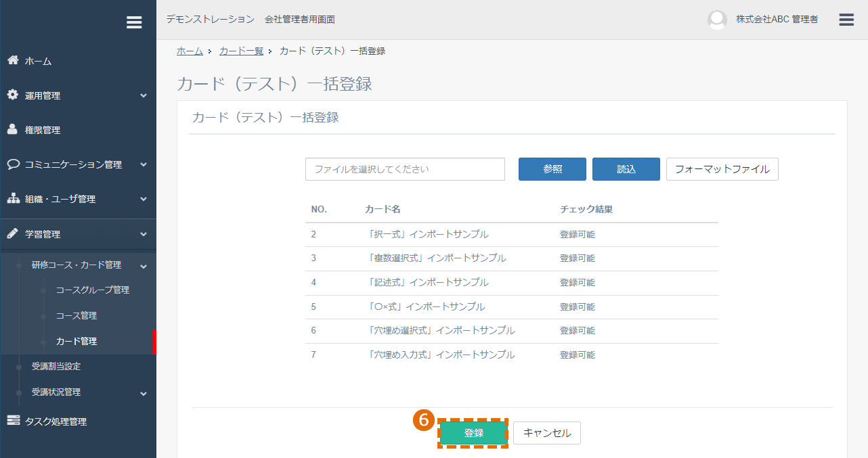Select row 「記述式」インポートサンプル
The image size is (868, 458).
tap(511, 283)
